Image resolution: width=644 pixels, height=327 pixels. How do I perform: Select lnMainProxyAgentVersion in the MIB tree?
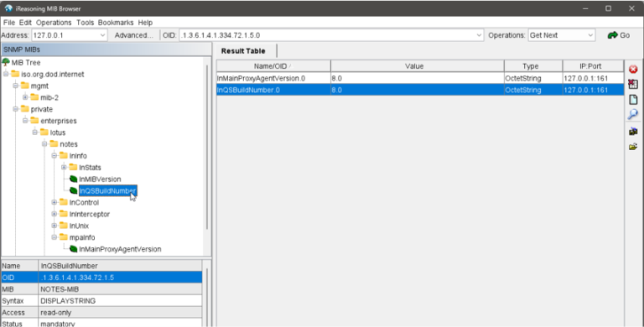point(120,249)
